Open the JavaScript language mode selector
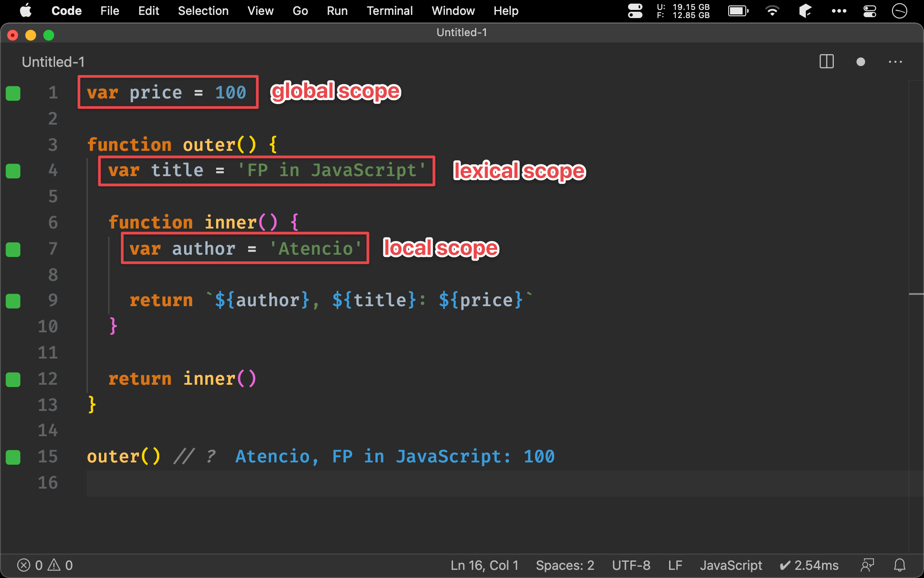 click(730, 565)
